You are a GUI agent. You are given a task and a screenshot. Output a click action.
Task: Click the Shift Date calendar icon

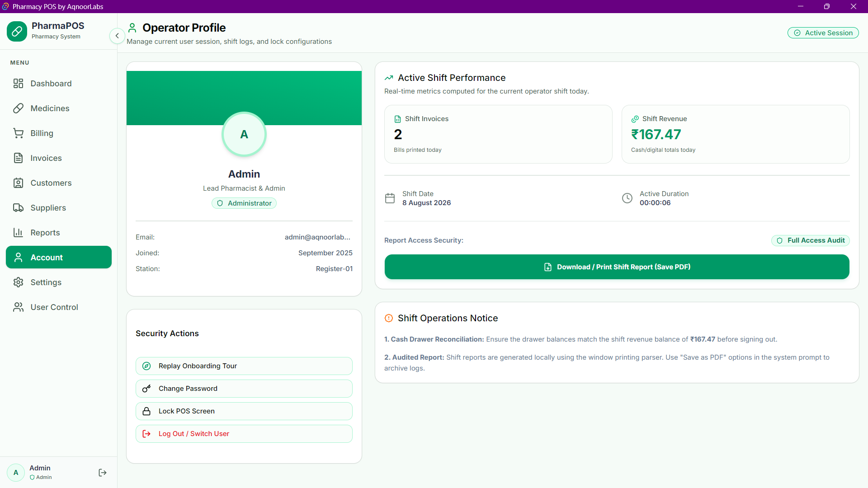[390, 198]
